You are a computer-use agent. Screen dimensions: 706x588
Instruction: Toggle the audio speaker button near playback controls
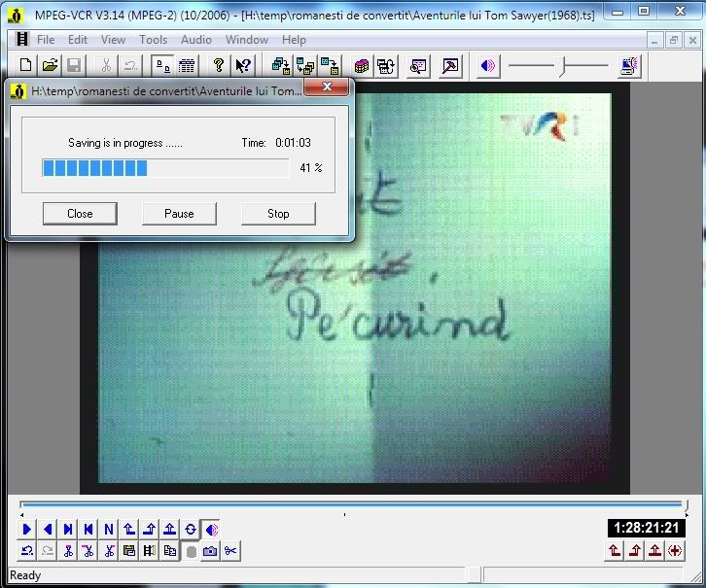point(211,530)
